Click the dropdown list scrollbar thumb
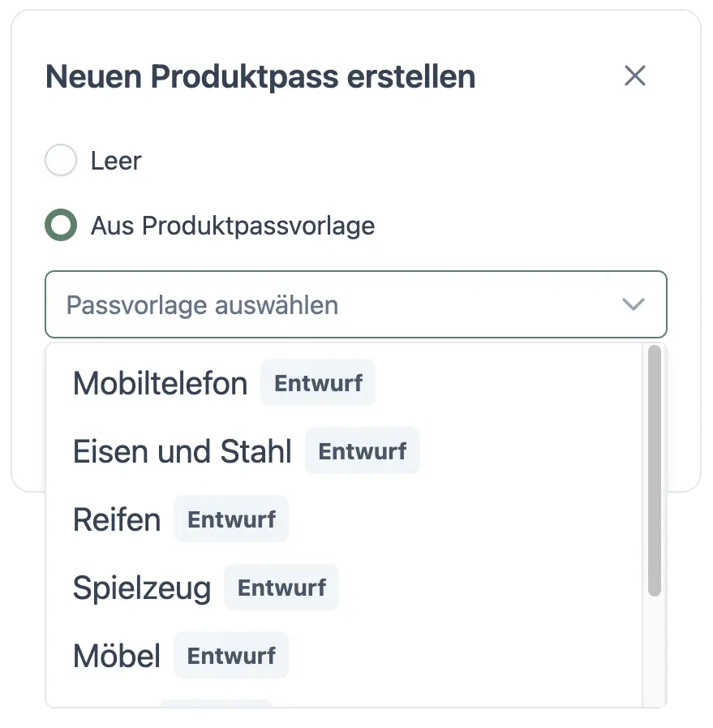 (x=655, y=471)
